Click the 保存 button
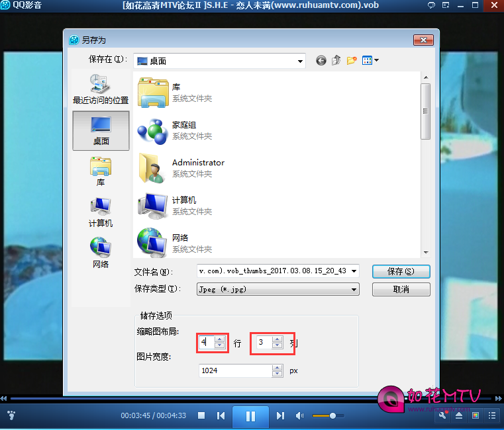504x430 pixels. point(401,271)
